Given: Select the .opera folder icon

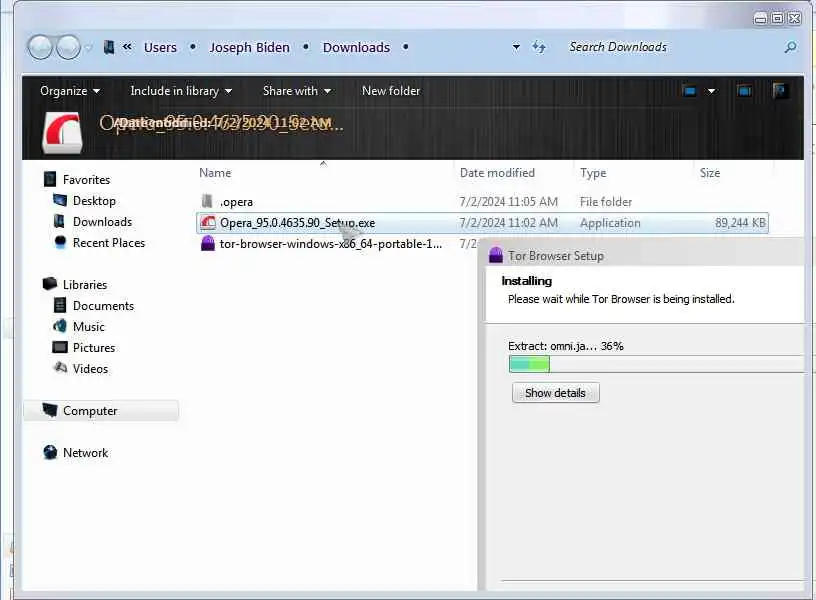Looking at the screenshot, I should (207, 201).
